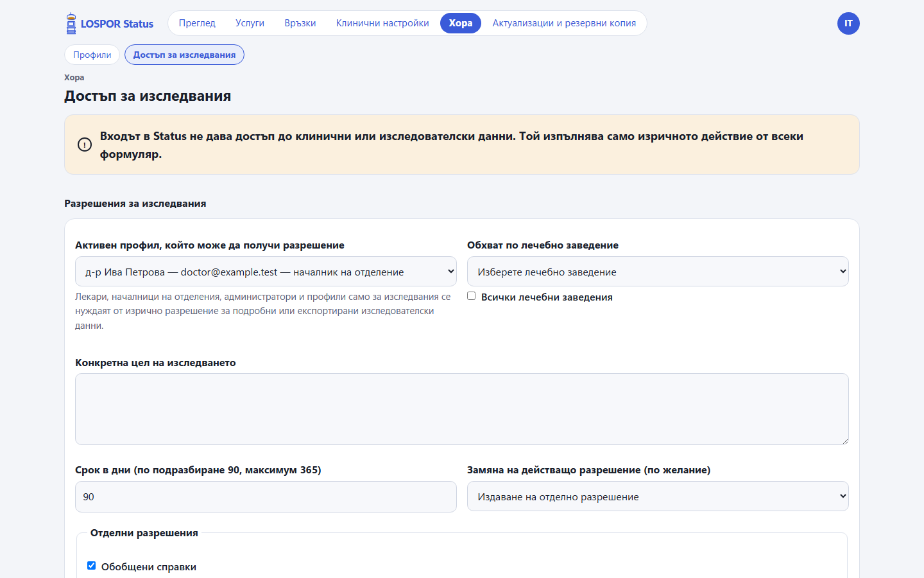Click the Отделни разрешения group legend

144,533
